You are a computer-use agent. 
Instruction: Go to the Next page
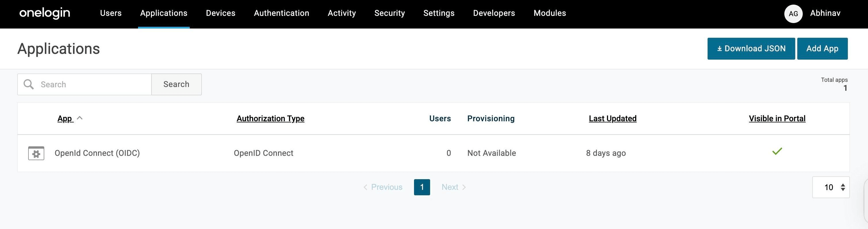[x=453, y=187]
